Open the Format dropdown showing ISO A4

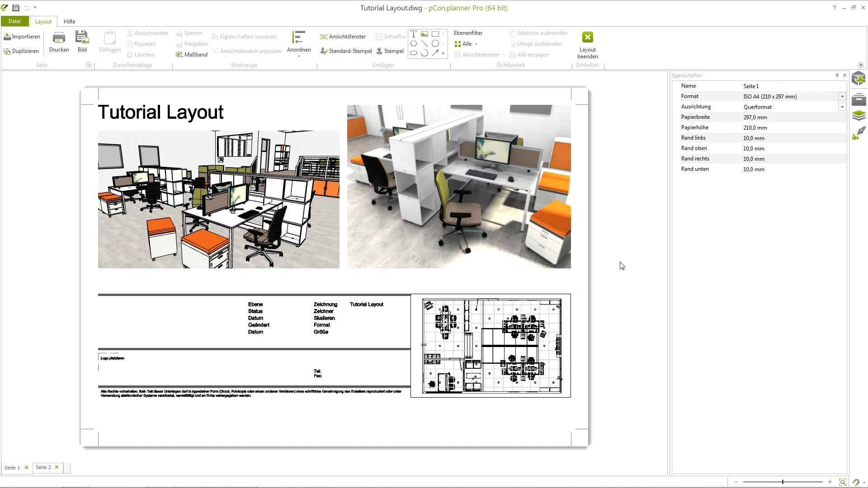pyautogui.click(x=842, y=96)
